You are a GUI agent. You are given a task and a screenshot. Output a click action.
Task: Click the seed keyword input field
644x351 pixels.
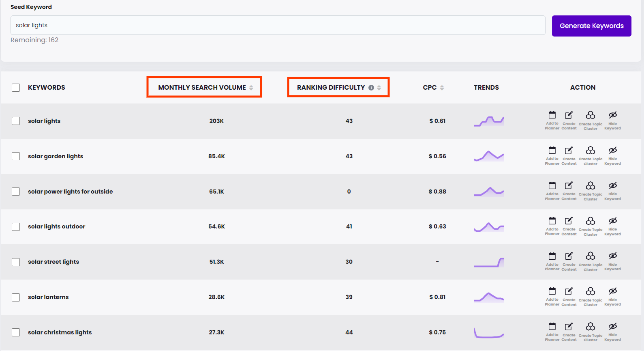pos(278,25)
